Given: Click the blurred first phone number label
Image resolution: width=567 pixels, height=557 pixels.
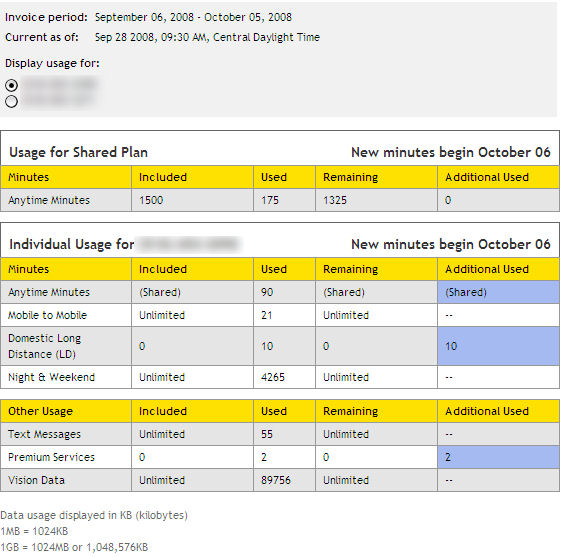Looking at the screenshot, I should click(60, 84).
